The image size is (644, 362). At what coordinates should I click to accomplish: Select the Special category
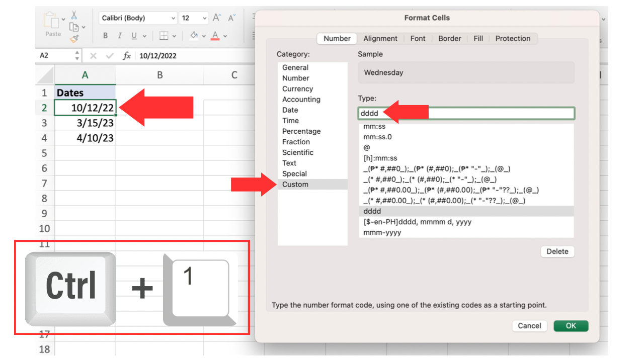coord(312,173)
